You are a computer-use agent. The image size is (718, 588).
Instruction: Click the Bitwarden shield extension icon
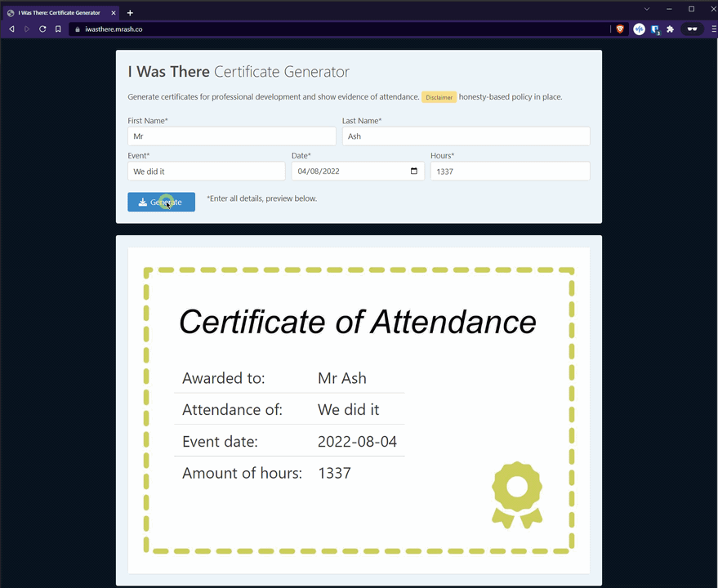pos(655,29)
